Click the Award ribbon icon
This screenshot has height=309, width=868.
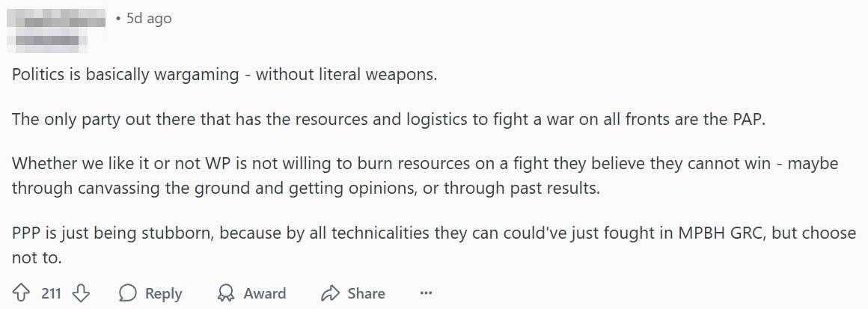224,293
